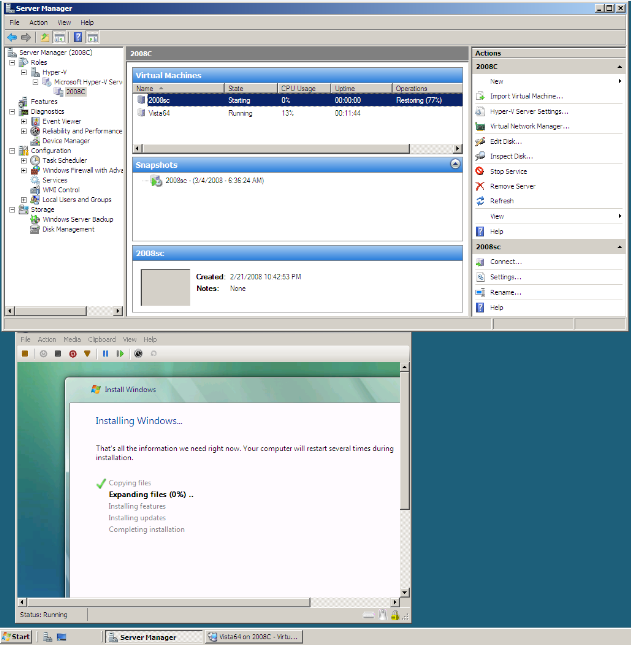Sort by the CPU Usage column header

point(304,88)
